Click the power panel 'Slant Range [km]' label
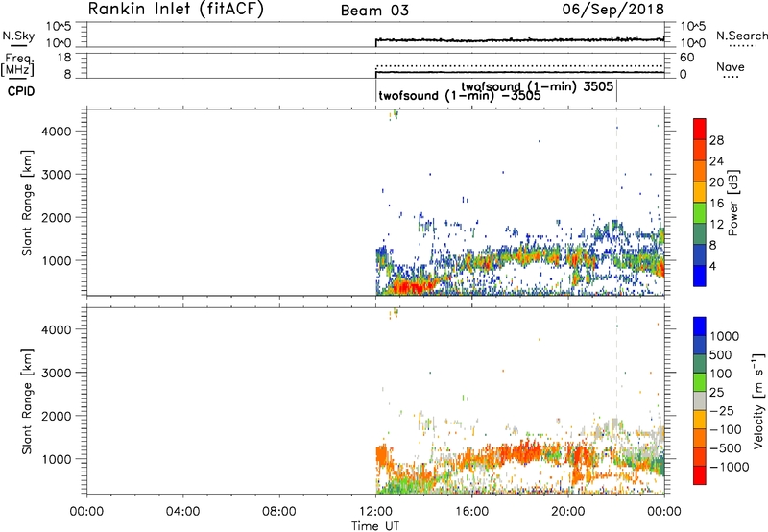The width and height of the screenshot is (768, 532). click(x=27, y=203)
